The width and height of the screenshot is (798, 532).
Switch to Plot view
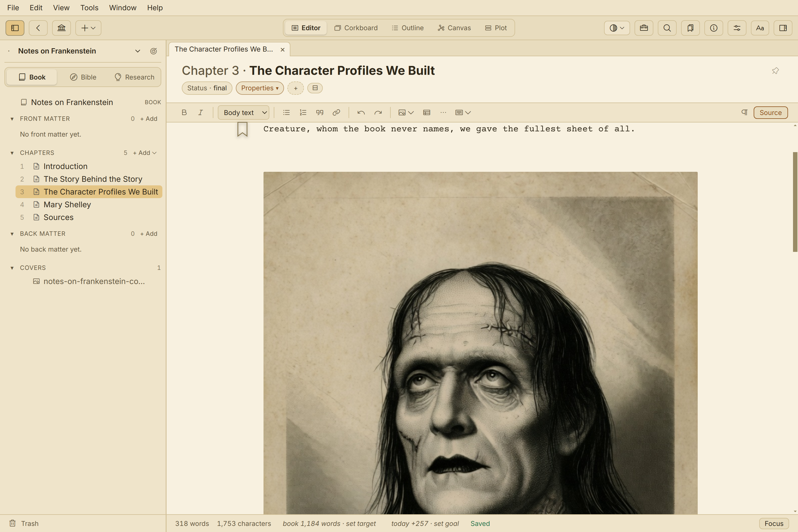496,28
